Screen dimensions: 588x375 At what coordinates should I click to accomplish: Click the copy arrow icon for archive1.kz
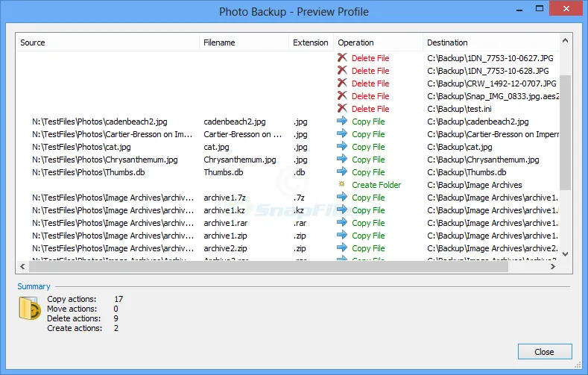[x=342, y=209]
